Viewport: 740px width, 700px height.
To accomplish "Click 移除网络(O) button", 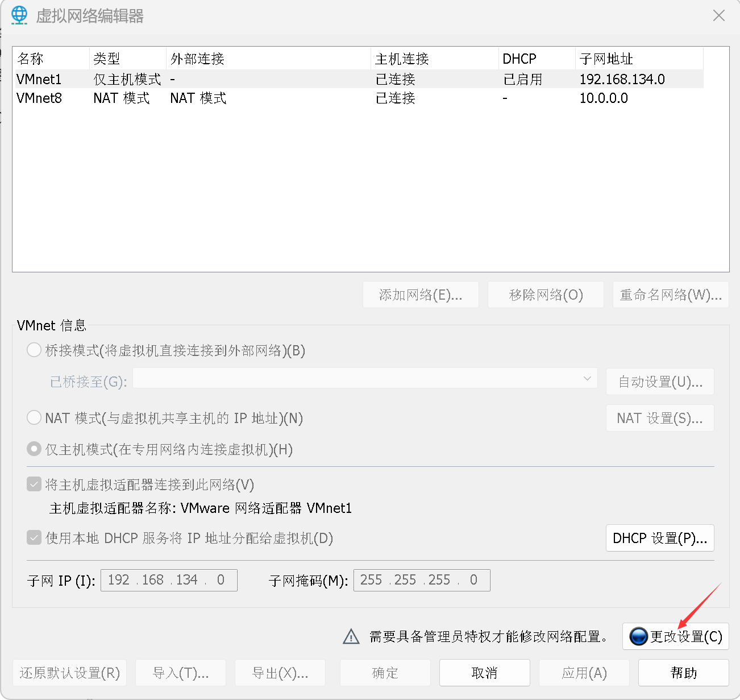I will point(546,295).
